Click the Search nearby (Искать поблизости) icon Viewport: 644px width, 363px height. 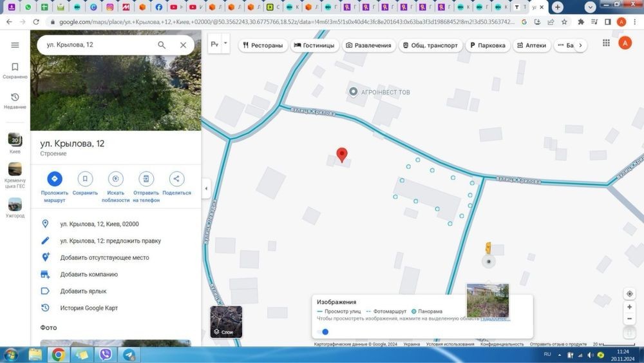[x=116, y=179]
